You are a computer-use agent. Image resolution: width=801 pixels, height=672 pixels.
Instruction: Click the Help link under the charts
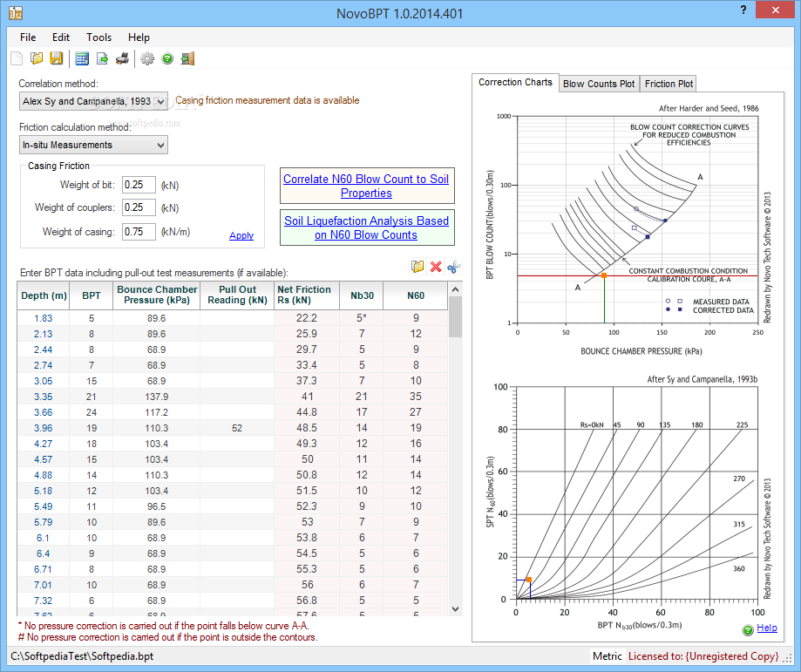[x=767, y=628]
